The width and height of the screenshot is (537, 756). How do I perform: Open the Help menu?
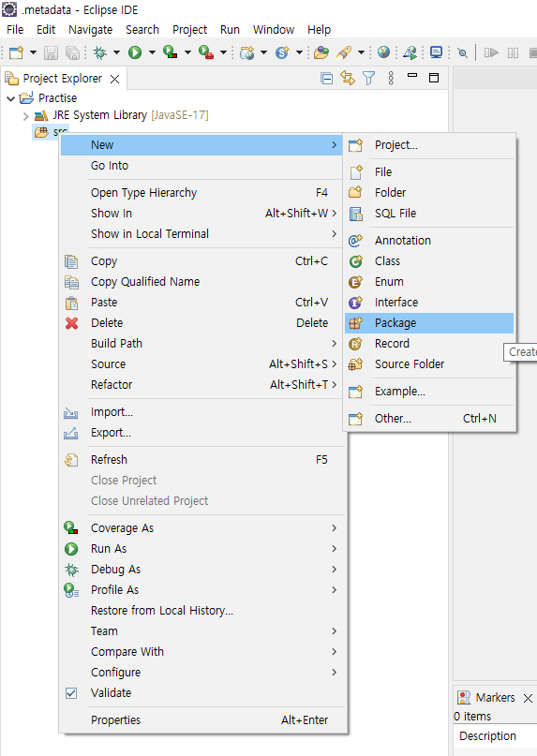coord(319,29)
